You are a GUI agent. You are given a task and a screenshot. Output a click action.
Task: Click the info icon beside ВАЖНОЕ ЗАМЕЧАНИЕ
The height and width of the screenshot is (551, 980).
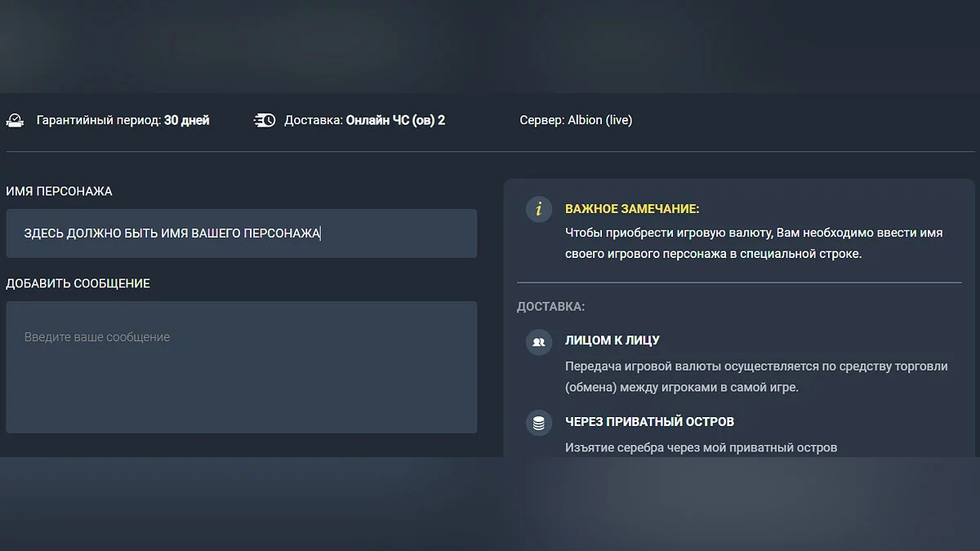pyautogui.click(x=538, y=209)
